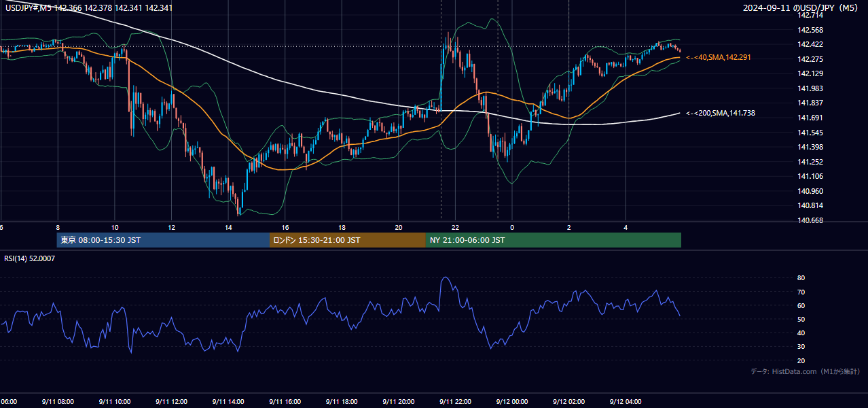Screen dimensions: 868x408
Task: Click the RSI 30 level label
Action: click(x=801, y=347)
